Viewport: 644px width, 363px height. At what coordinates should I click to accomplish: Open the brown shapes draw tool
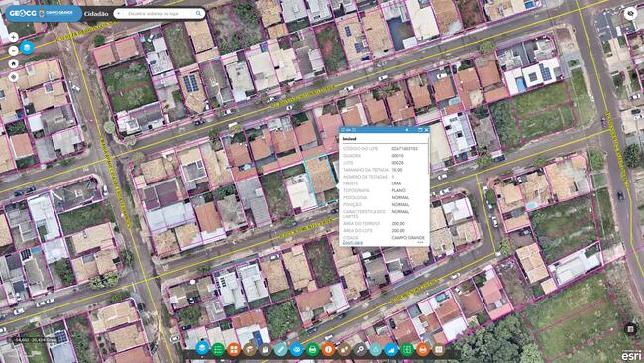point(344,349)
